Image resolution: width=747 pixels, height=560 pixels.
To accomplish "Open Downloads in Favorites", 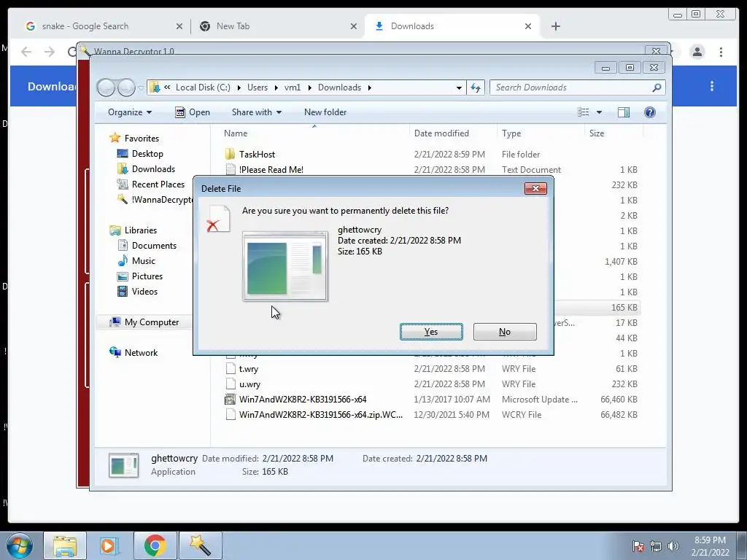I will coord(153,169).
